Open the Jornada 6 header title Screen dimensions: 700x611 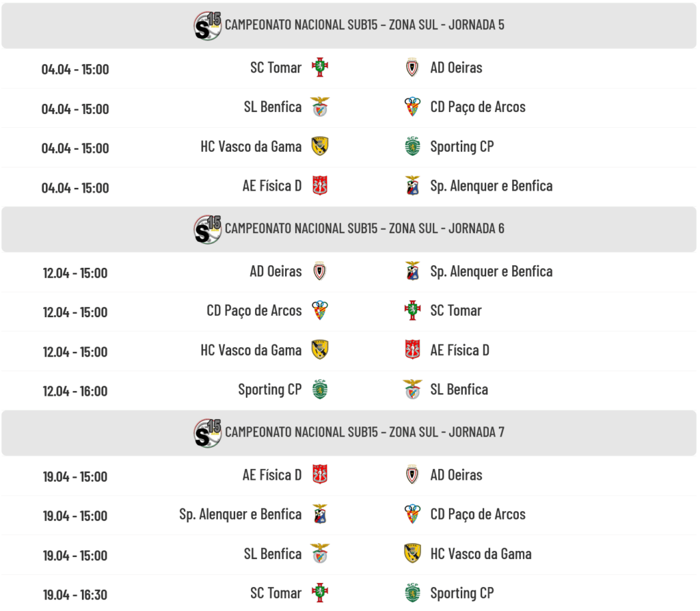(x=364, y=229)
